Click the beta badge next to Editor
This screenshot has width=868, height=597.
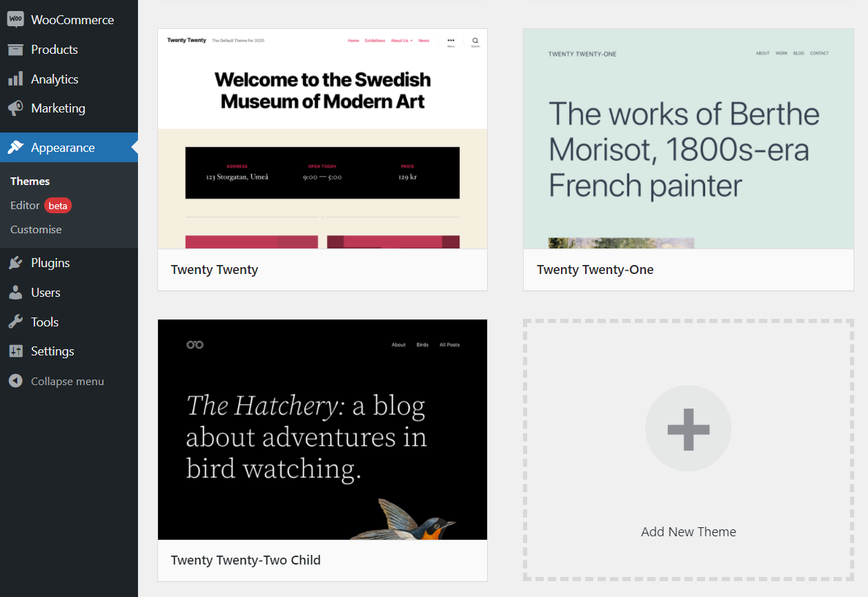click(58, 206)
